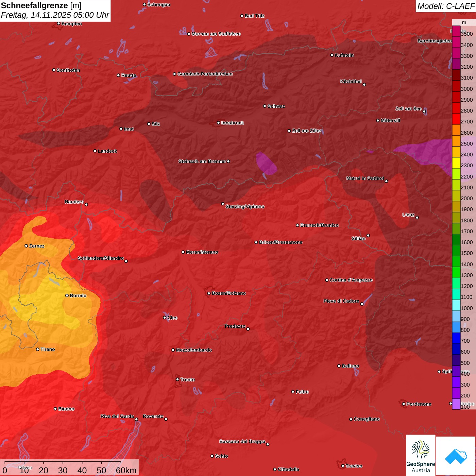
Task: Select the Kempten city marker
Action: point(58,23)
